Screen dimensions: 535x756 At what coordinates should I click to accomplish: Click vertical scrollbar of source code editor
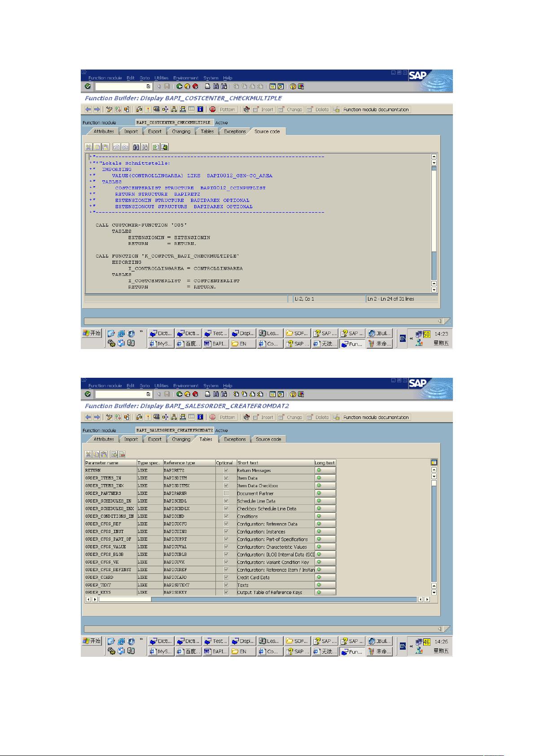point(434,223)
